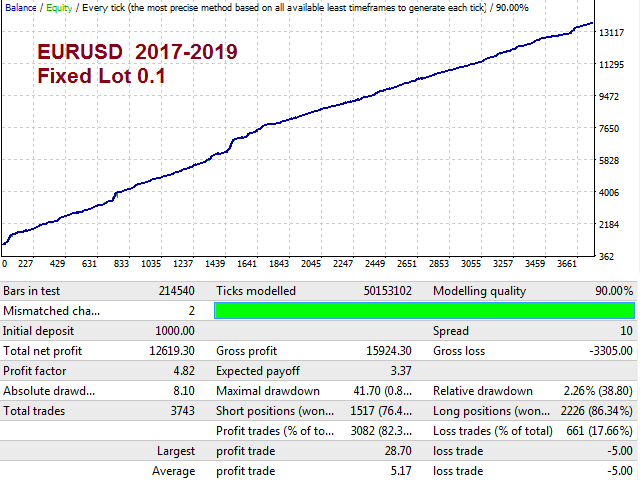Image resolution: width=640 pixels, height=480 pixels.
Task: Click the 'Average' row label
Action: 173,471
